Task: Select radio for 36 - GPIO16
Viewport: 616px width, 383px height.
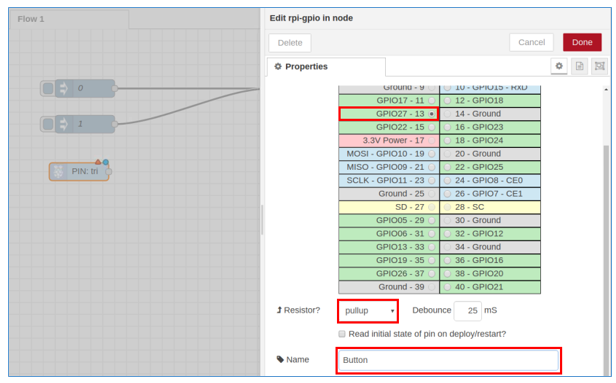Action: click(447, 260)
